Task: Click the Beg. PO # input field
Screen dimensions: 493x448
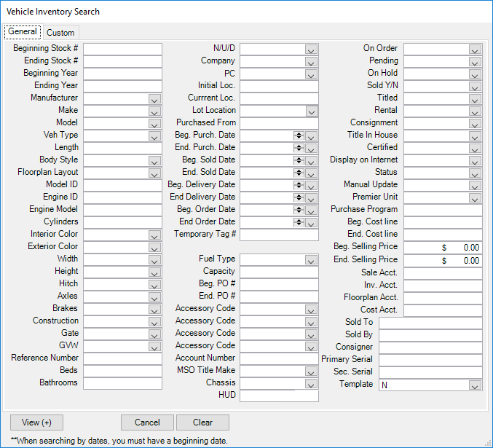Action: coord(279,285)
